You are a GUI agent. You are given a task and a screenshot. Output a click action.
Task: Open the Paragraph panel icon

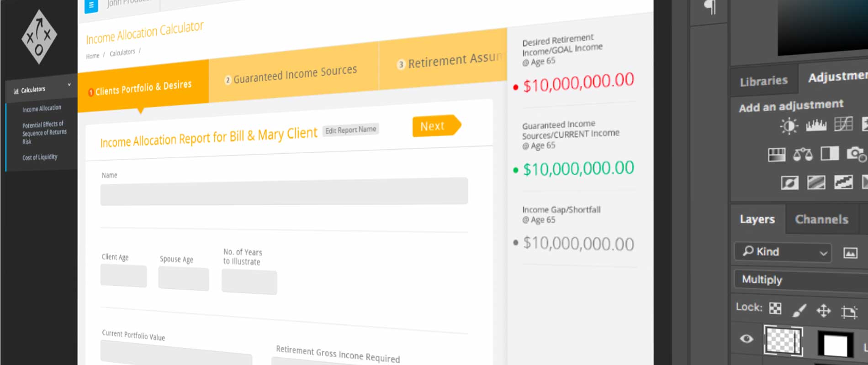coord(710,7)
